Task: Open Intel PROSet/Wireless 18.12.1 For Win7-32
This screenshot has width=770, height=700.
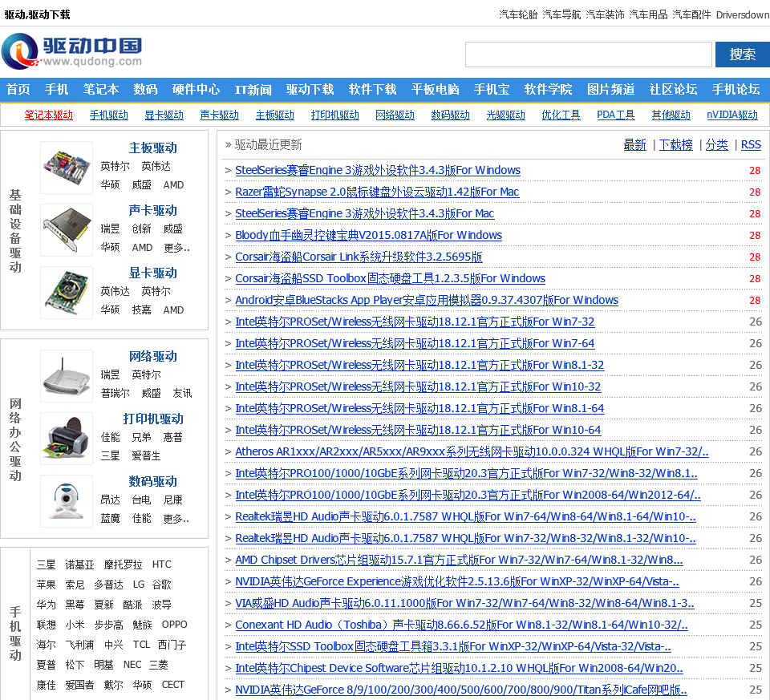Action: (415, 322)
